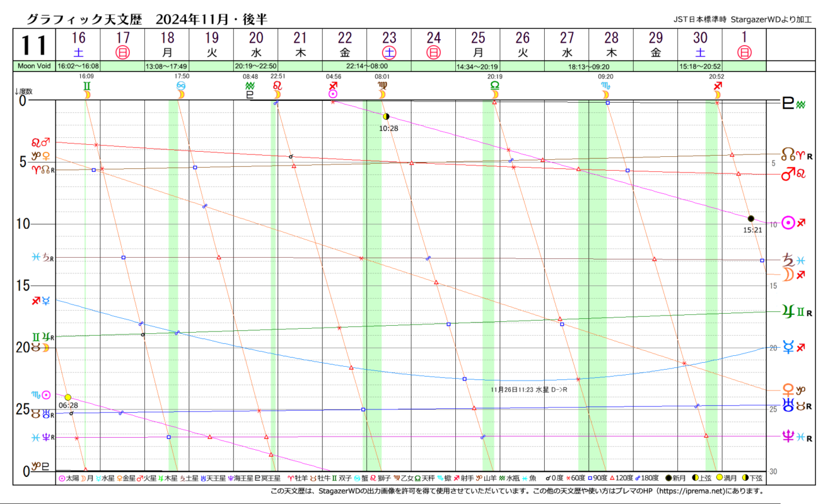The image size is (828, 504).
Task: Click the new moon marker at 15:21
Action: [x=750, y=219]
